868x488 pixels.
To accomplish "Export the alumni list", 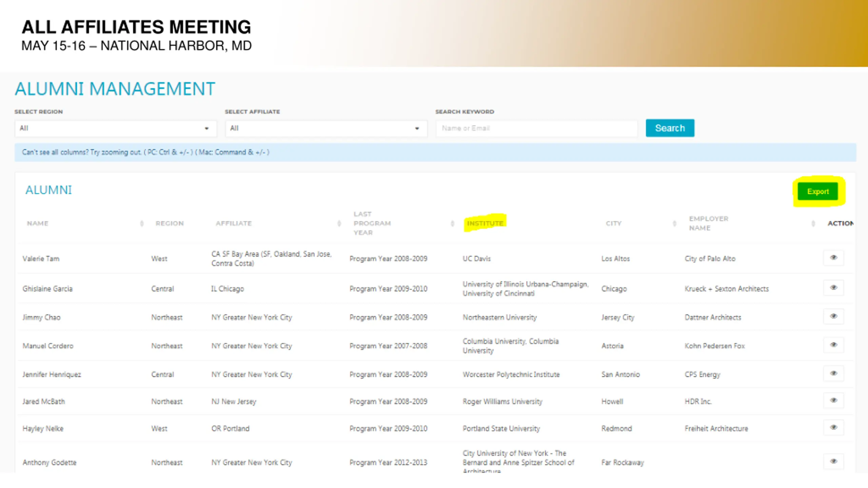I will (x=817, y=191).
